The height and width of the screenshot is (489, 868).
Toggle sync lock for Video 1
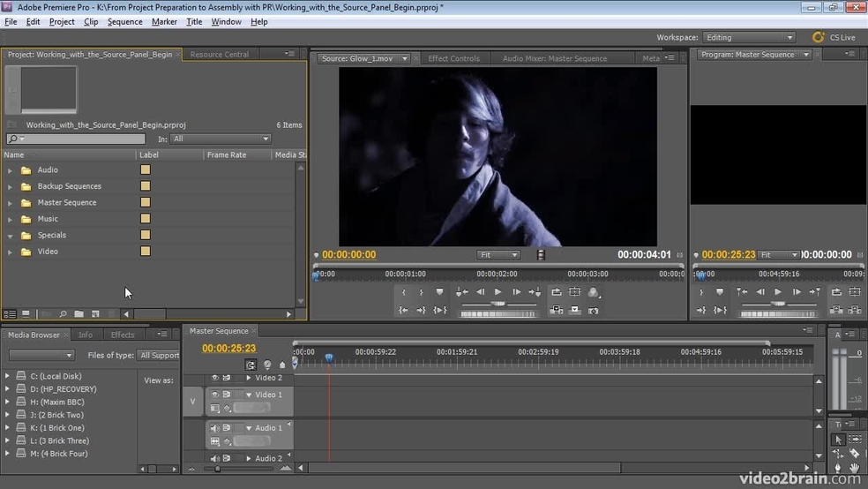pos(227,395)
